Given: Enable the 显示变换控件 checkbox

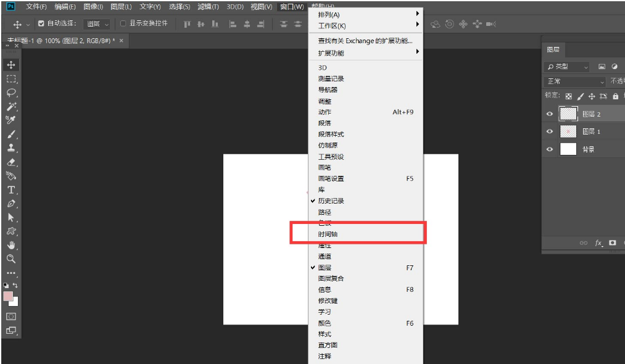Looking at the screenshot, I should (x=123, y=23).
